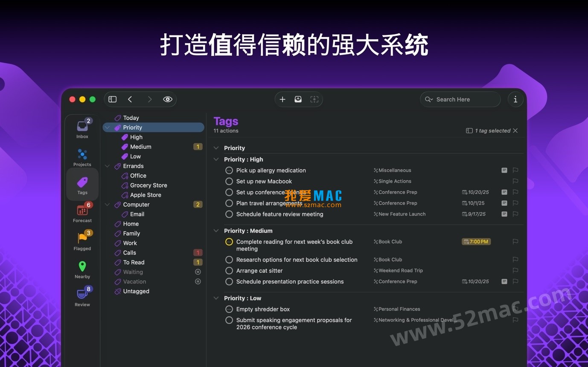The image size is (588, 367).
Task: Complete 'Empty shredder box' task
Action: click(229, 309)
